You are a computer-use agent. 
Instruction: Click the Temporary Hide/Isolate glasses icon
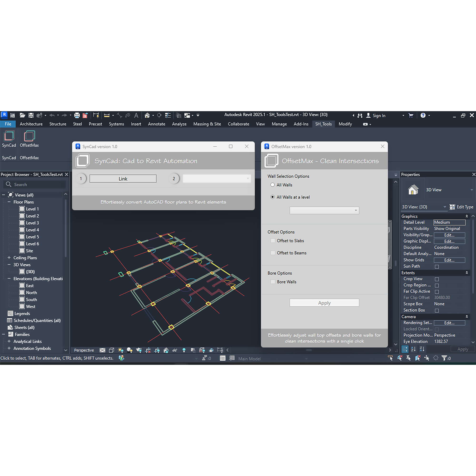click(175, 350)
